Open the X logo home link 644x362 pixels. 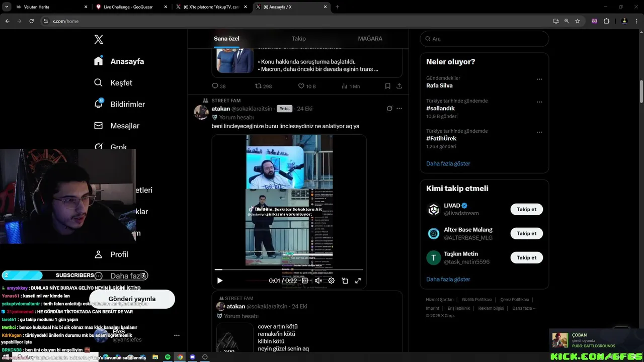[x=99, y=40]
